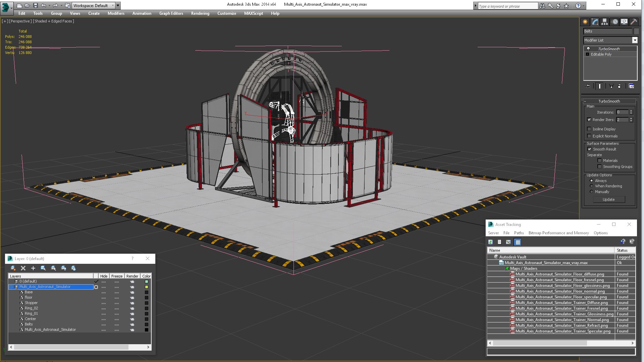Click the TurboSmooth Update button

coord(609,199)
